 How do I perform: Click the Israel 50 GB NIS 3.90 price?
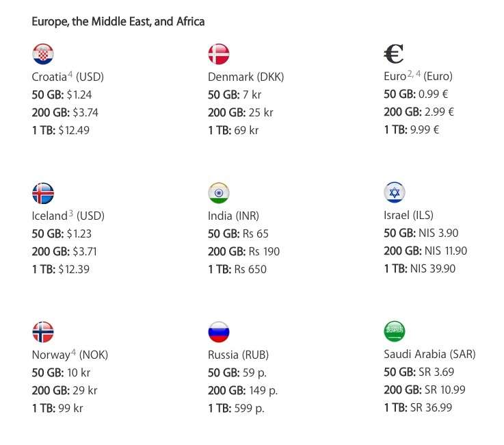click(421, 233)
